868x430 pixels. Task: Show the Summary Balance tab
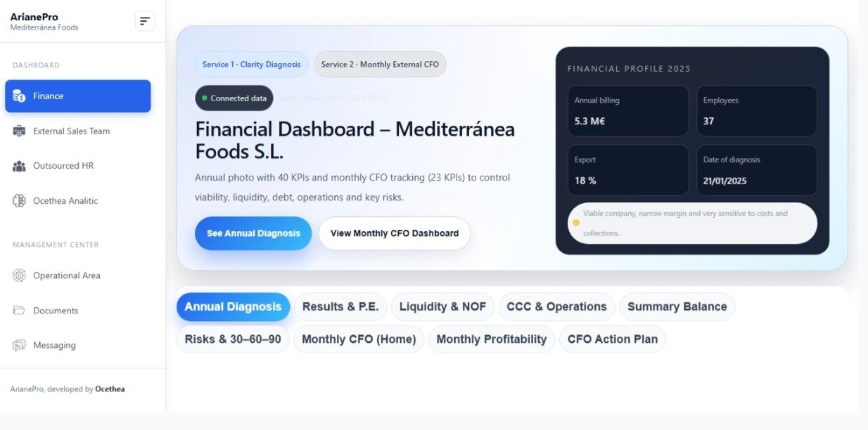click(x=677, y=307)
